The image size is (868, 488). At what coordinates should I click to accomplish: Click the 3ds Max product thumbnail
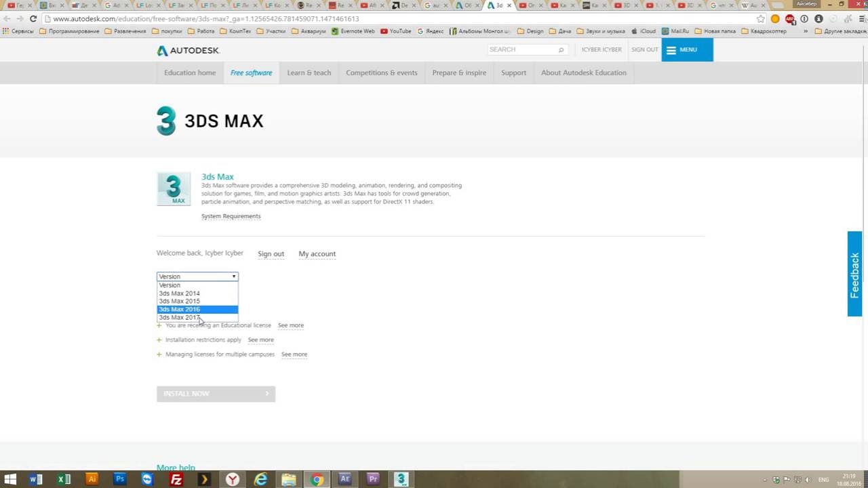tap(174, 188)
